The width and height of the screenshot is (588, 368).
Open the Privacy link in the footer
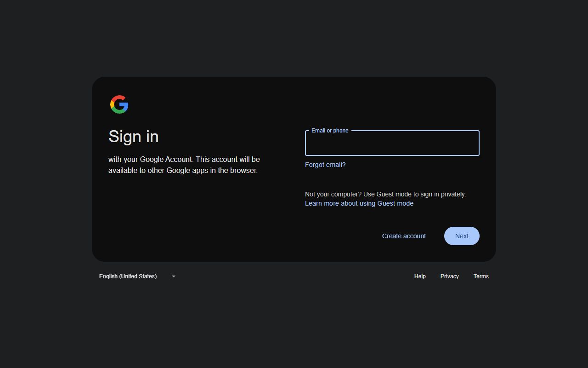(449, 276)
